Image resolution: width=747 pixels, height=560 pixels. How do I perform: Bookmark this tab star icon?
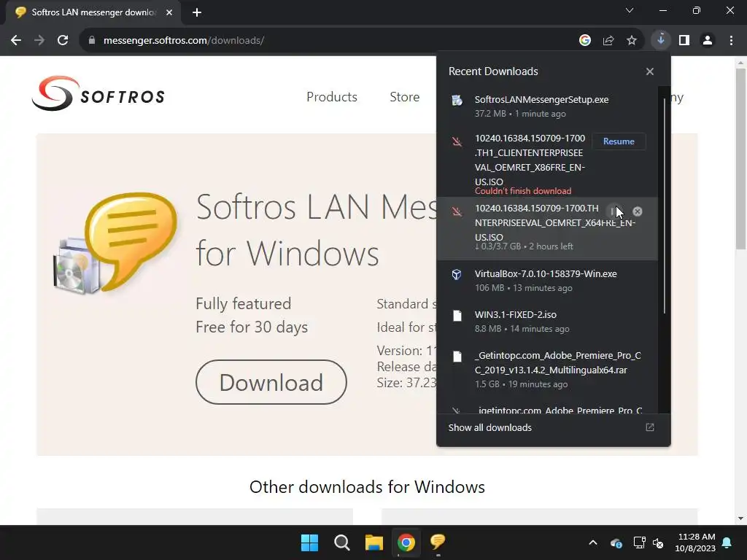632,41
